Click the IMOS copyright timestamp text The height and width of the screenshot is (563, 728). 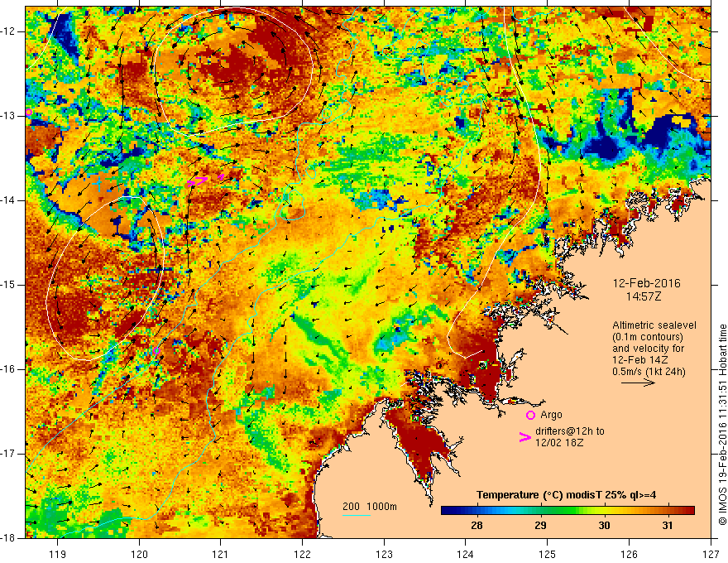(x=722, y=425)
